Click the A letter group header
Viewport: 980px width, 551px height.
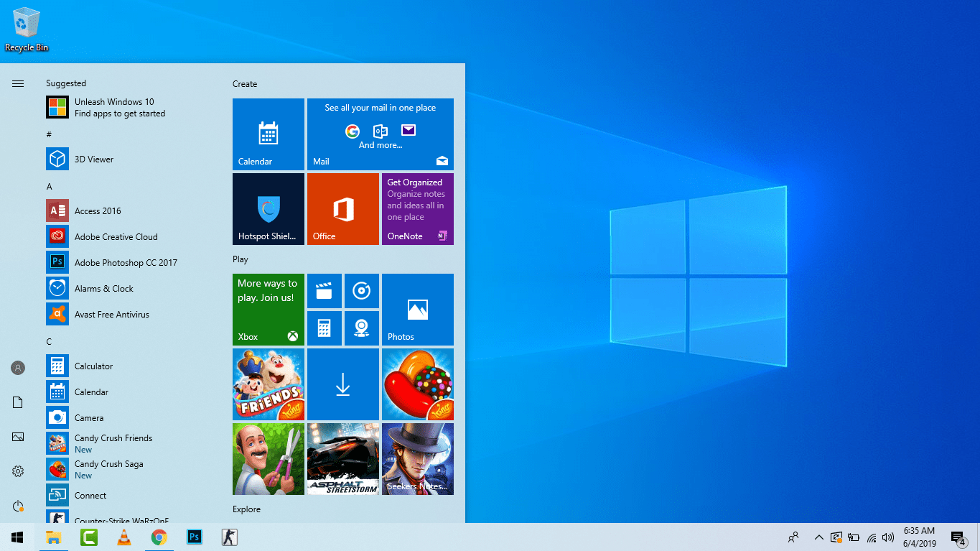pos(49,187)
